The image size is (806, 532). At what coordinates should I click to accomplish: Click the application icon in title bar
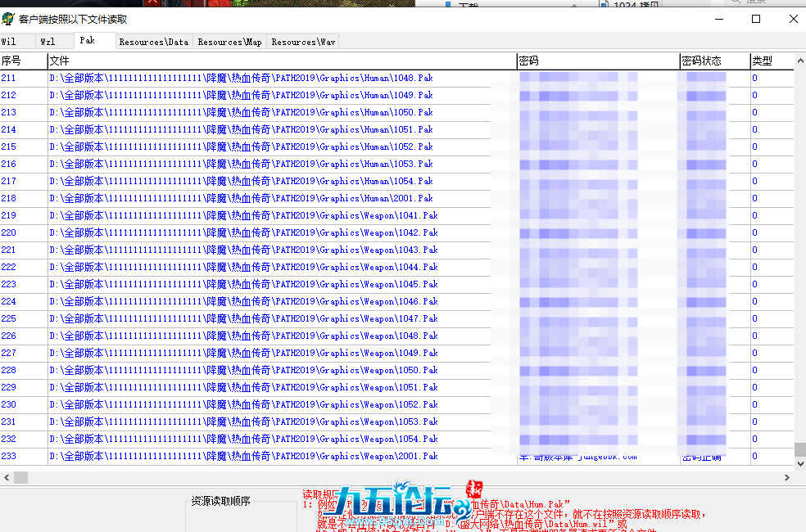(x=7, y=19)
